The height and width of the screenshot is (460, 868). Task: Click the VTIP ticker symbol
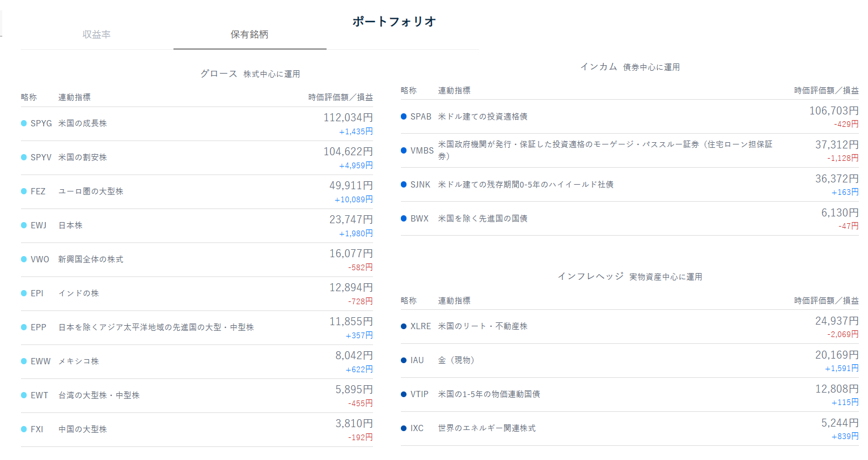pyautogui.click(x=420, y=394)
